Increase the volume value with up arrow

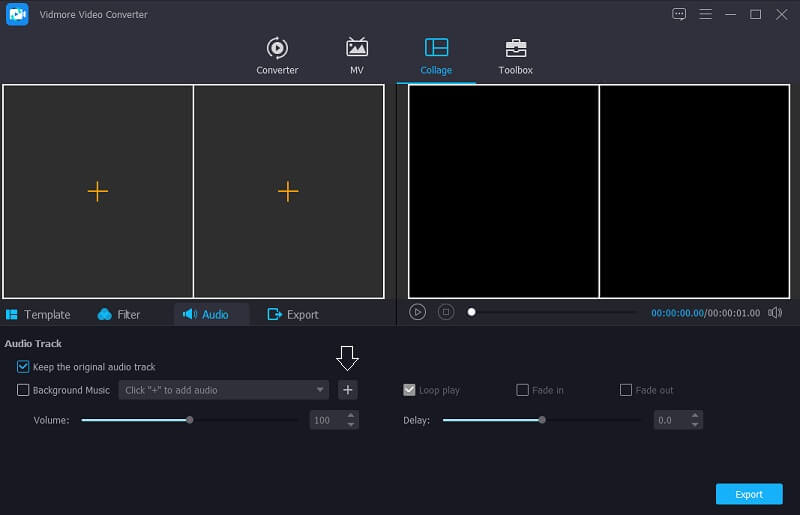[351, 416]
